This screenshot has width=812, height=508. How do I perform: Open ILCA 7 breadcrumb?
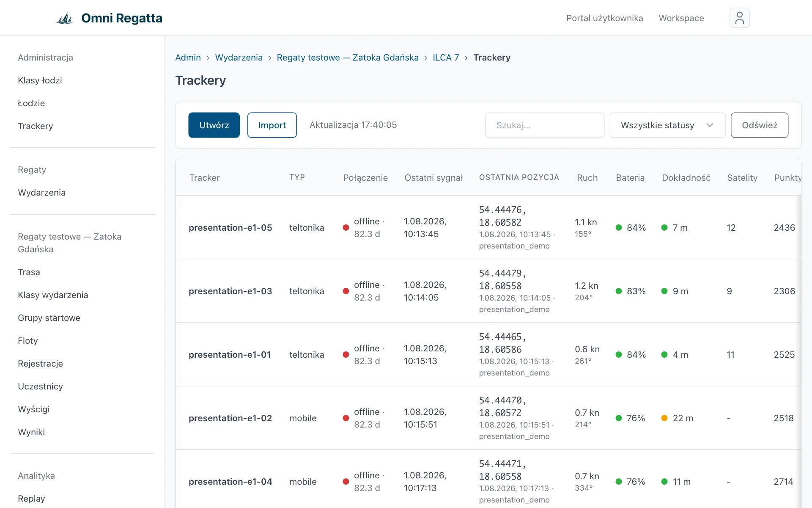tap(446, 58)
